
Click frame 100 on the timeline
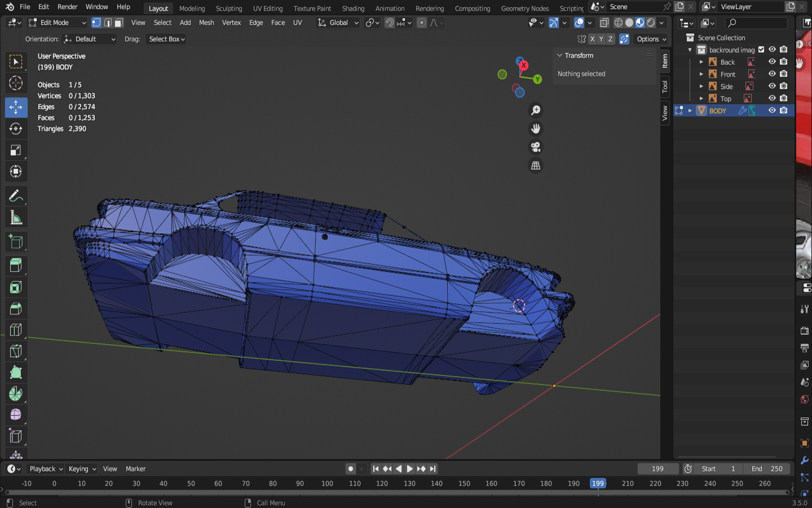point(327,484)
